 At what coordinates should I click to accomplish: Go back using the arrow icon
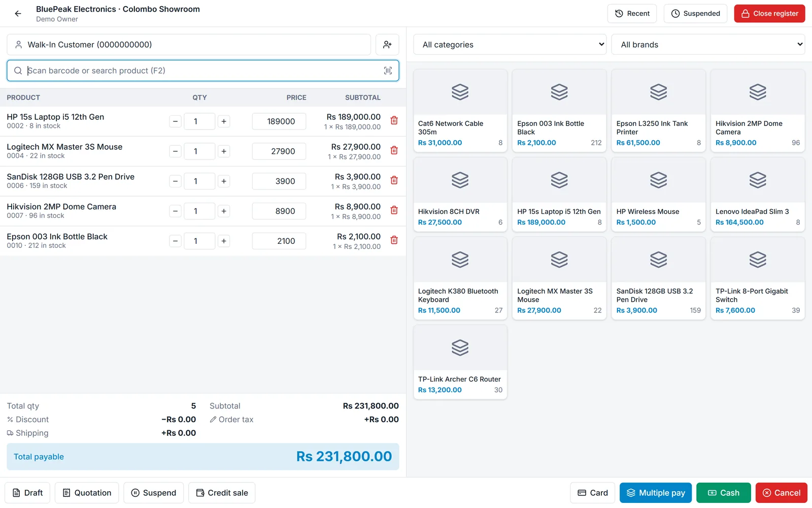click(18, 14)
